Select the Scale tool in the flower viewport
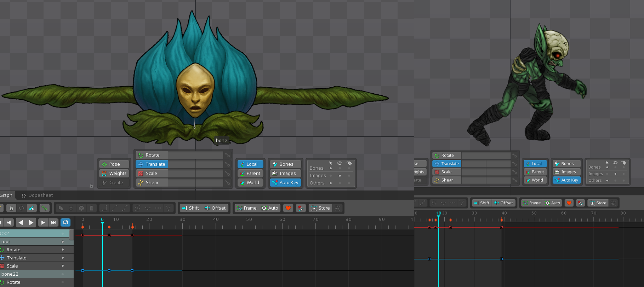The height and width of the screenshot is (287, 644). click(x=151, y=174)
